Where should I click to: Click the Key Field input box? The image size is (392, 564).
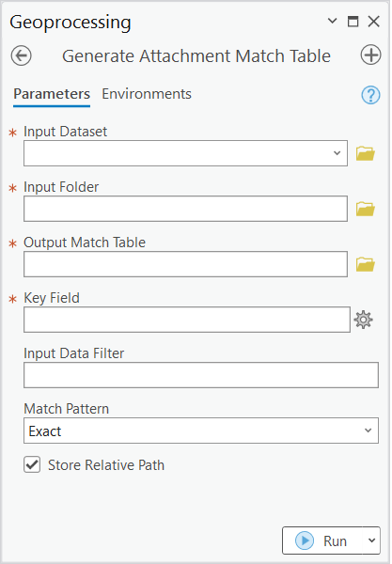[187, 320]
